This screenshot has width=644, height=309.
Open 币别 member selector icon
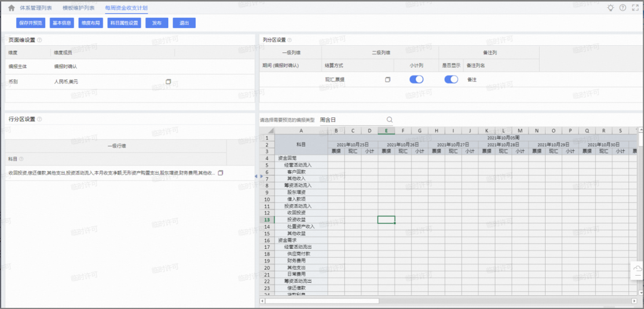[168, 82]
